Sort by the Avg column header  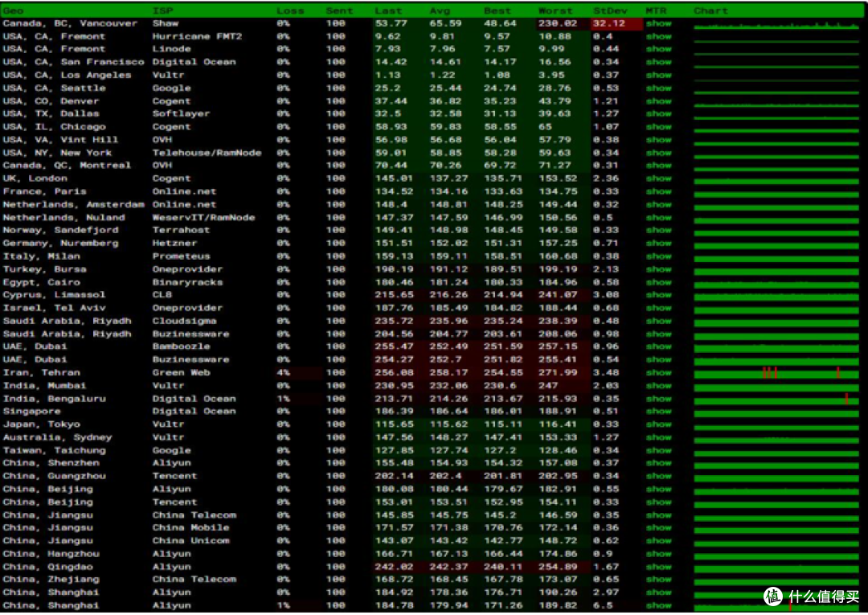tap(440, 10)
